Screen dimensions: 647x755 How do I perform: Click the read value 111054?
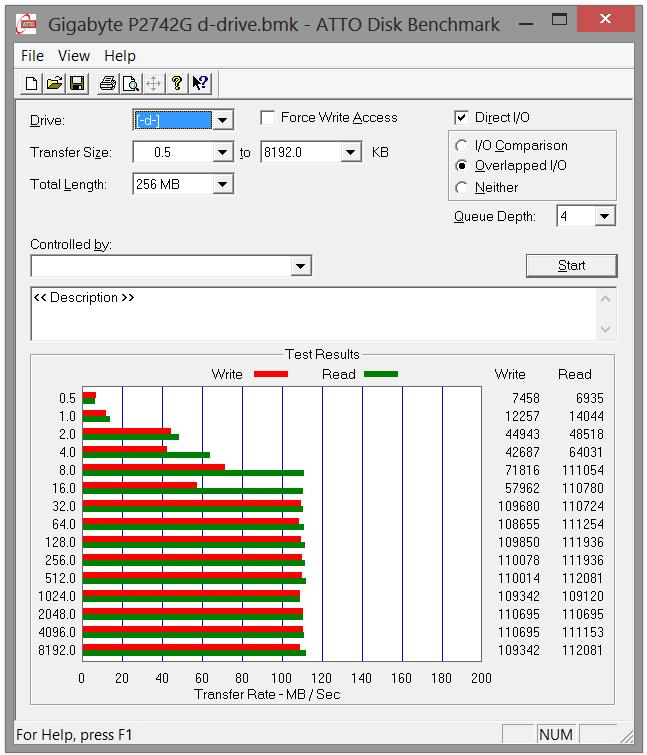coord(582,470)
